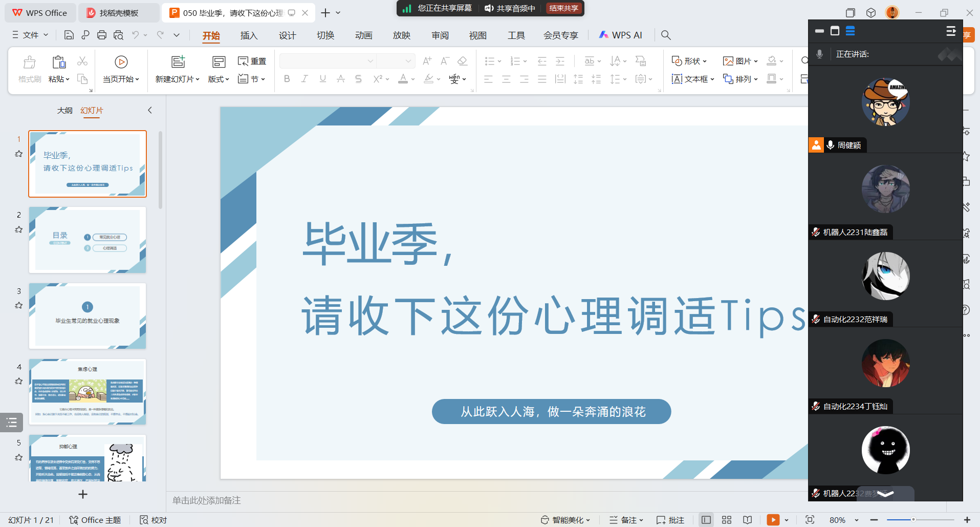Click the search magnifier icon in ribbon

[x=666, y=35]
